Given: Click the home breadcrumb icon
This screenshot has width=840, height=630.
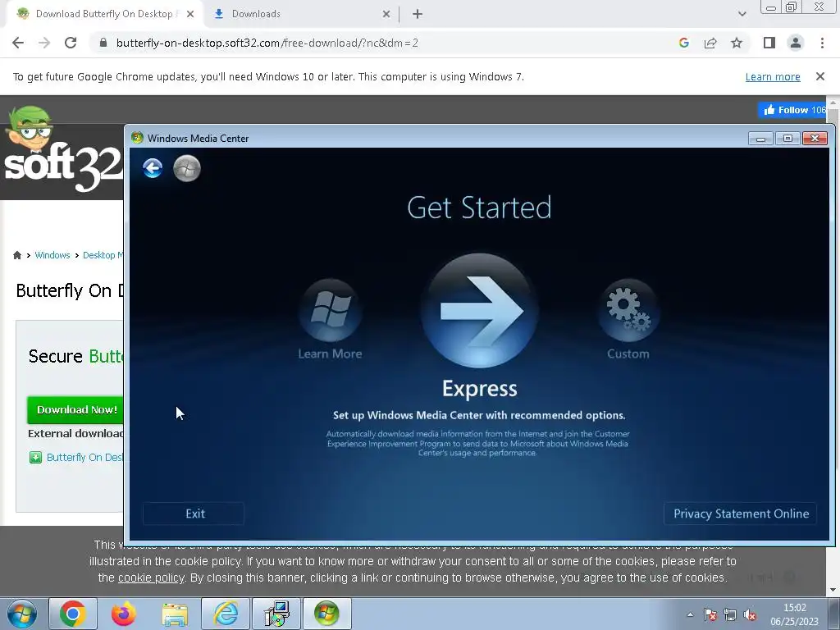Looking at the screenshot, I should (17, 255).
